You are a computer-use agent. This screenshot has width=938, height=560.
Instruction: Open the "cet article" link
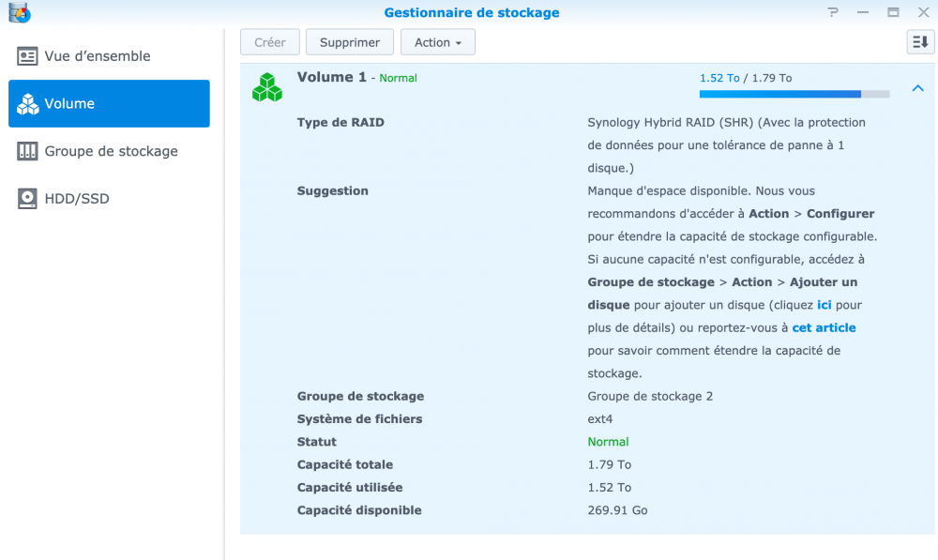[x=824, y=327]
